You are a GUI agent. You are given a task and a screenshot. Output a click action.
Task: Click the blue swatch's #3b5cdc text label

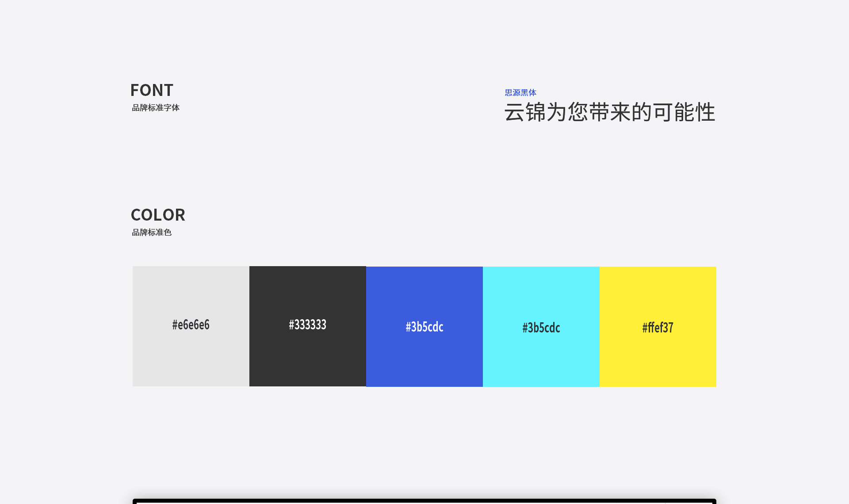[424, 327]
